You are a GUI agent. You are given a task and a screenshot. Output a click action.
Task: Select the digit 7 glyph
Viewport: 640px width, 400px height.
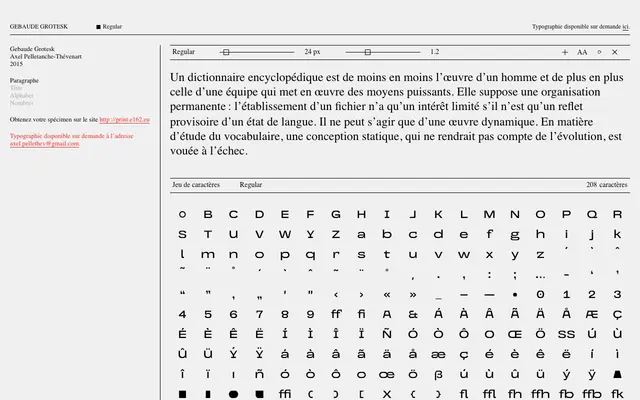coord(259,314)
